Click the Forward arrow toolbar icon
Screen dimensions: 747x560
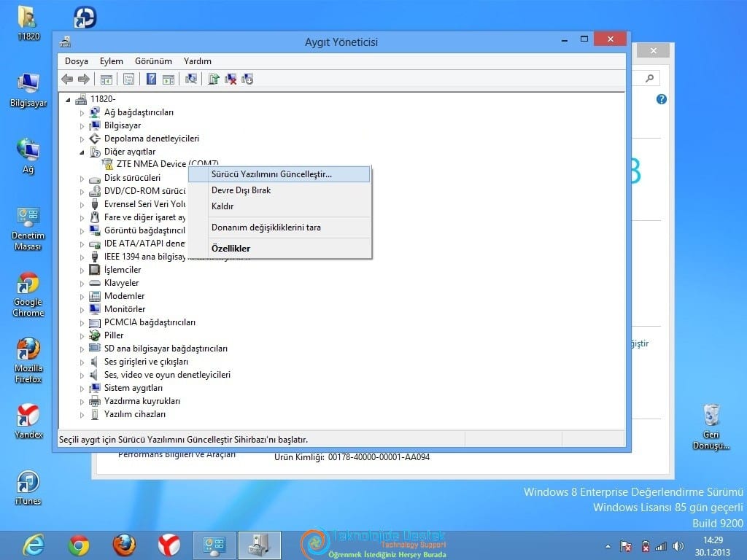83,79
